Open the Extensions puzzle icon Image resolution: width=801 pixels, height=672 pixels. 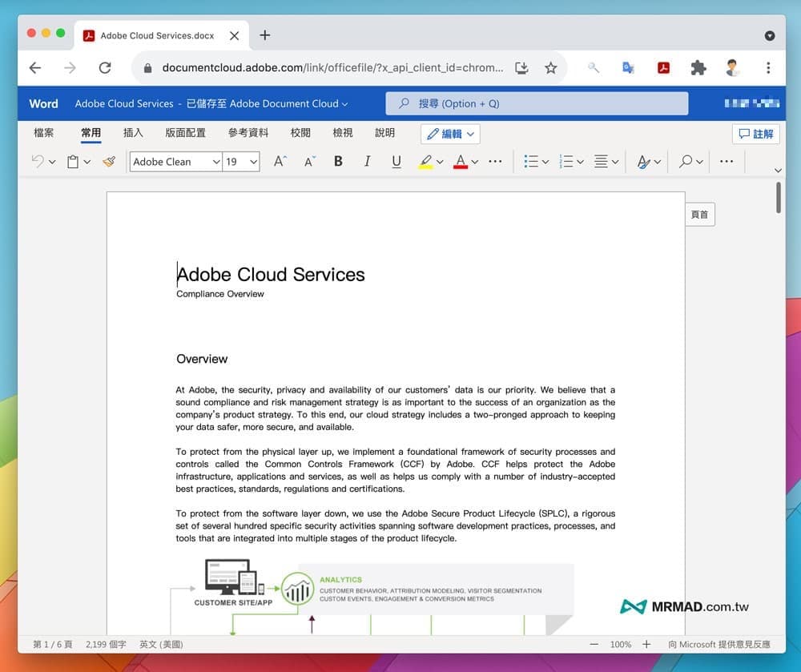tap(698, 68)
